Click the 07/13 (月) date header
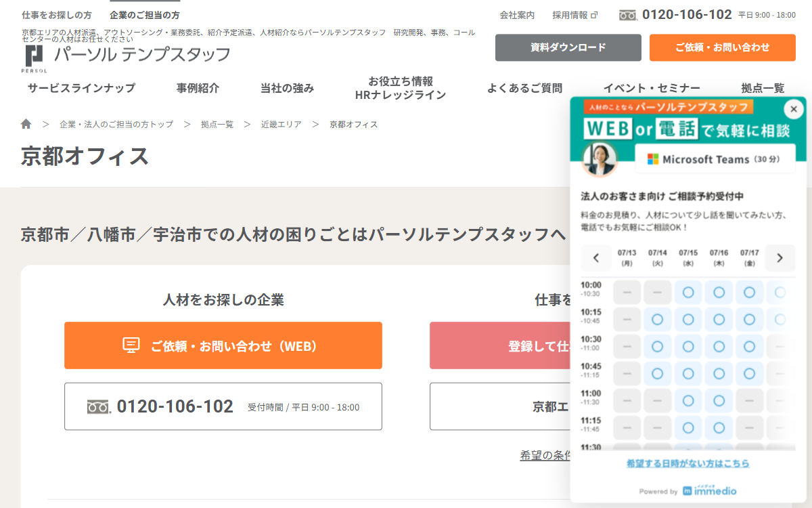The height and width of the screenshot is (508, 812). [627, 257]
